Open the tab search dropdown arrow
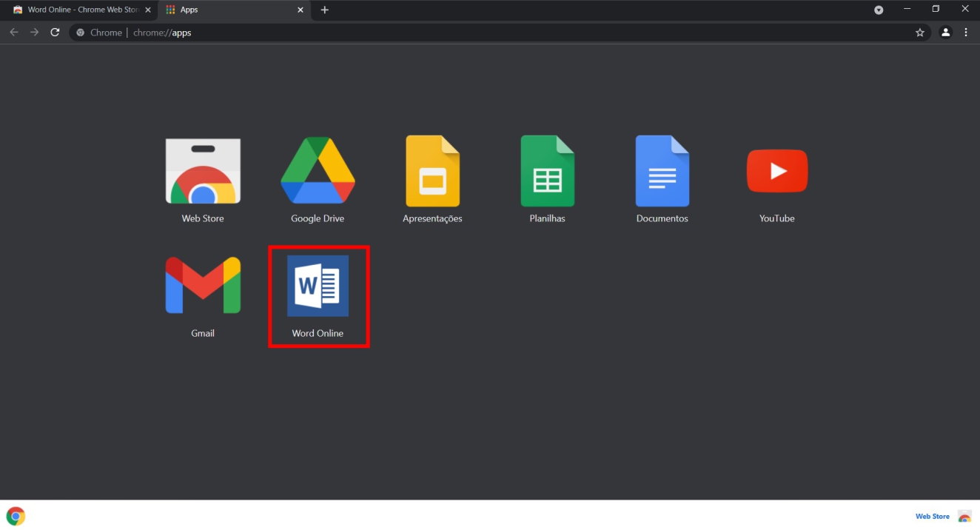 [x=879, y=10]
